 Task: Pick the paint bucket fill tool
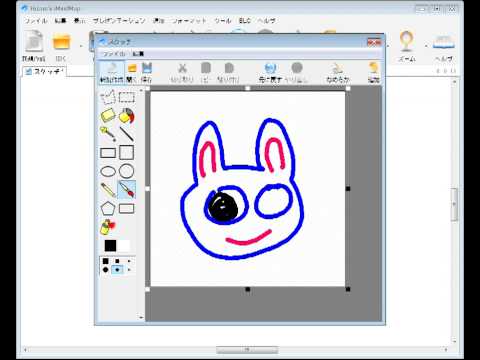pyautogui.click(x=127, y=116)
